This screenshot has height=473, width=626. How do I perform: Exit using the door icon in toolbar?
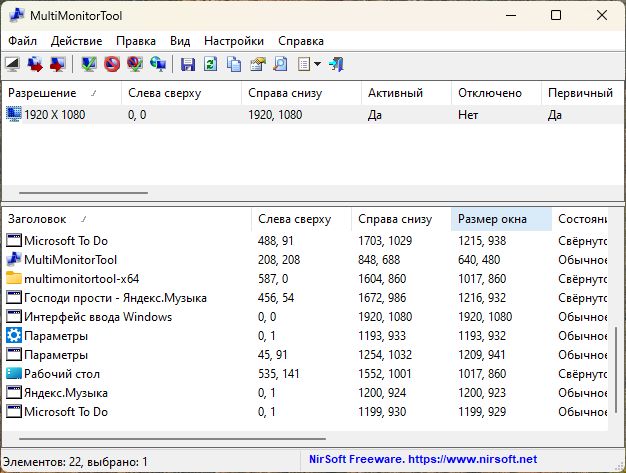[336, 64]
